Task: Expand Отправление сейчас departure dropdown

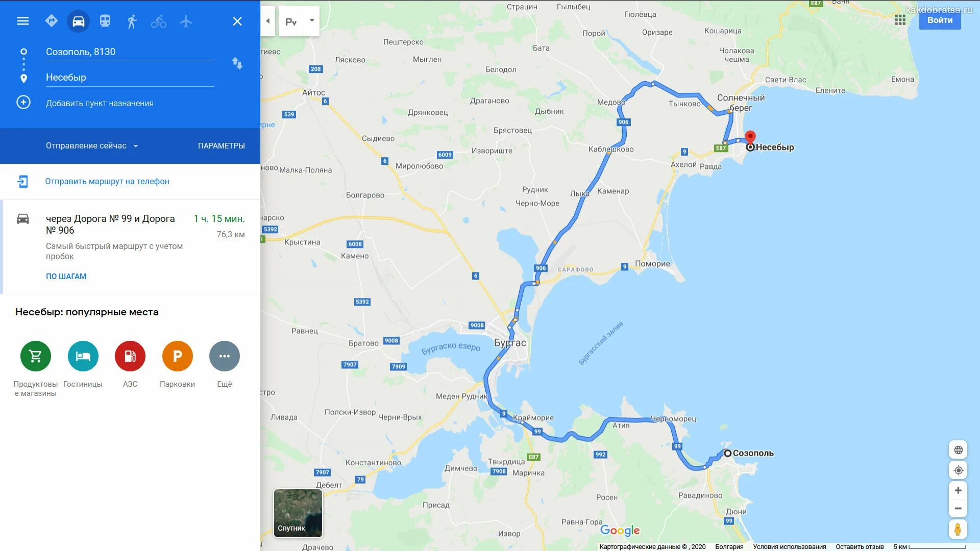Action: 92,146
